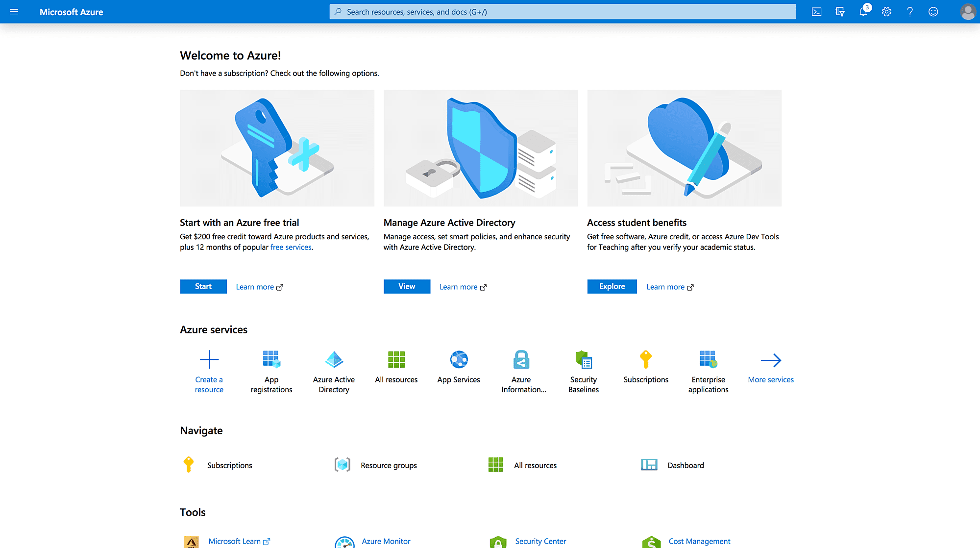The image size is (980, 548).
Task: Navigate to Resource groups
Action: [389, 465]
